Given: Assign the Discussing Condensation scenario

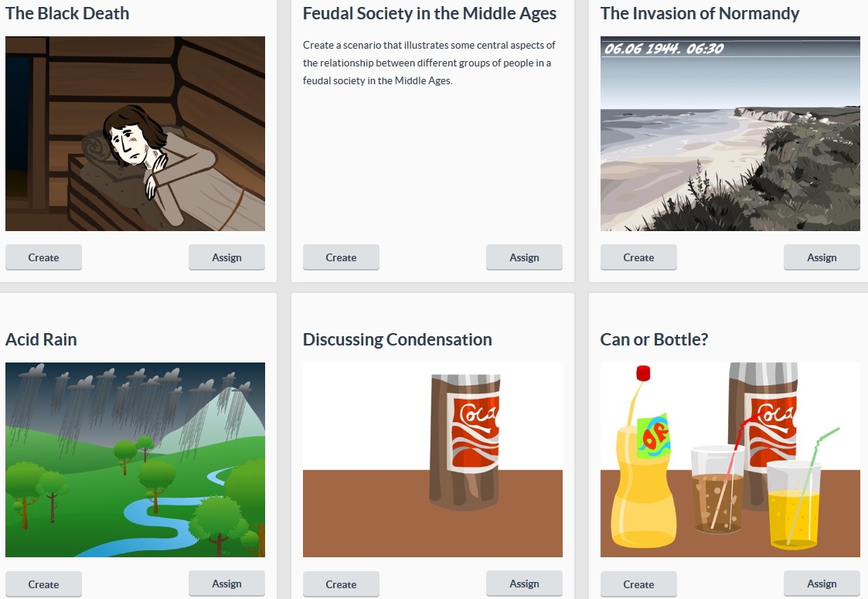Looking at the screenshot, I should click(524, 584).
